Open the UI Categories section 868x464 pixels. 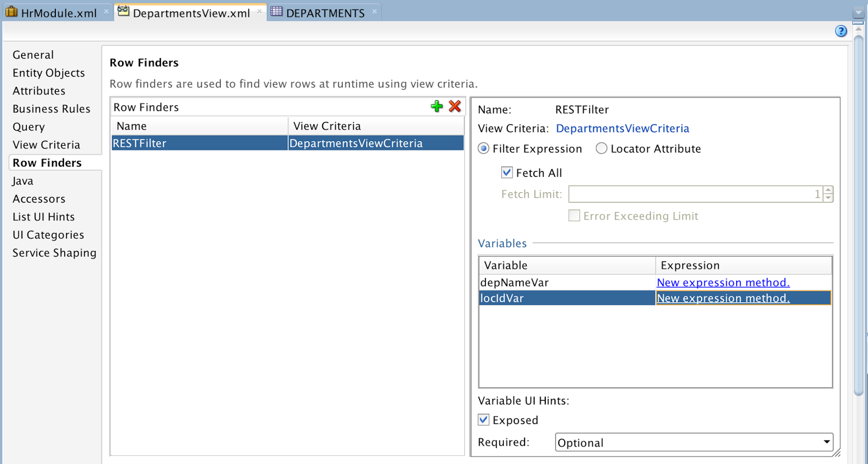48,235
